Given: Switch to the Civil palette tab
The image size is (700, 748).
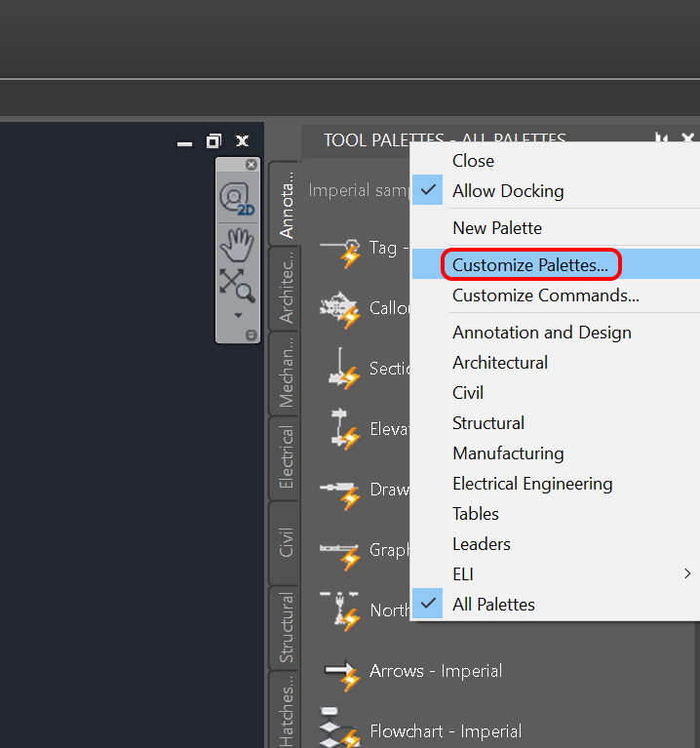Looking at the screenshot, I should click(286, 542).
